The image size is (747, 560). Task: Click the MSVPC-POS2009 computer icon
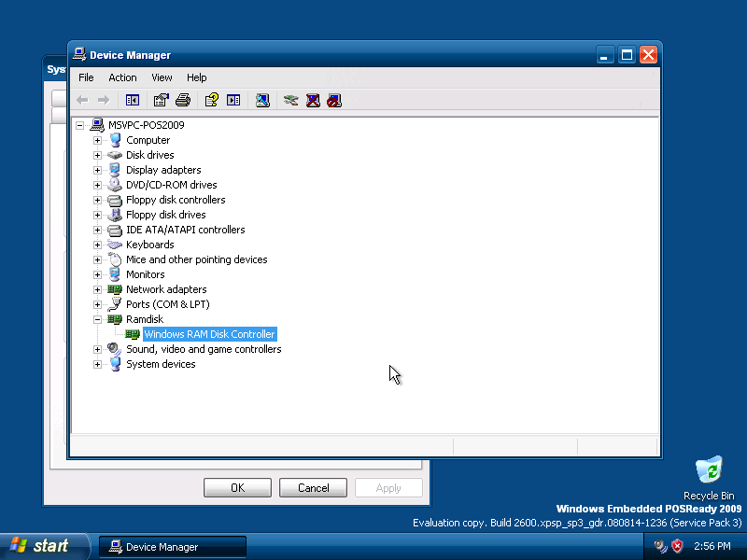click(97, 125)
